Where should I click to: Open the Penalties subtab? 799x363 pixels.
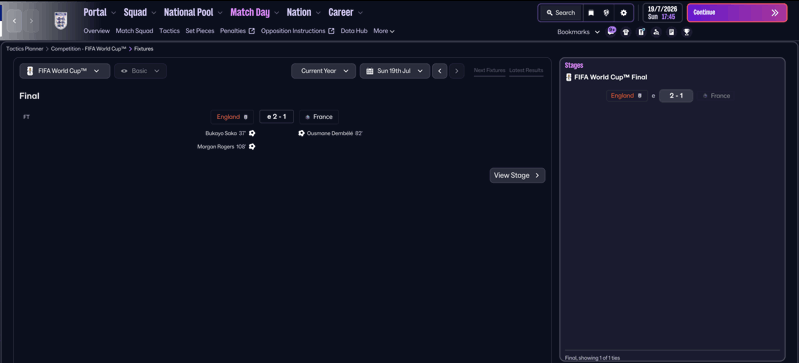[233, 31]
